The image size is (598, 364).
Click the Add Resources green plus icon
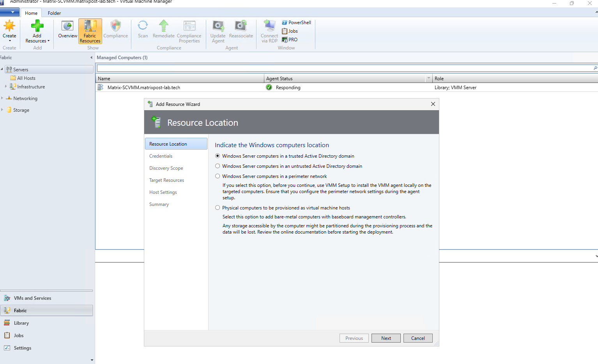pyautogui.click(x=37, y=26)
